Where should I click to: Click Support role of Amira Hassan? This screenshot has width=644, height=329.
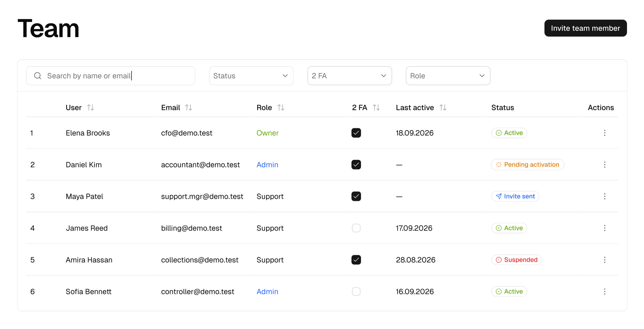[x=270, y=260]
